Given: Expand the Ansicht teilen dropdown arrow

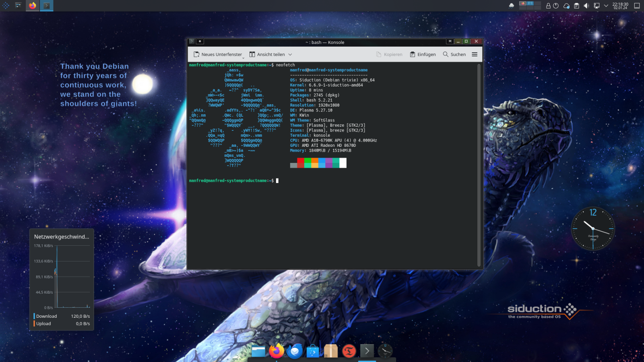Looking at the screenshot, I should [290, 54].
